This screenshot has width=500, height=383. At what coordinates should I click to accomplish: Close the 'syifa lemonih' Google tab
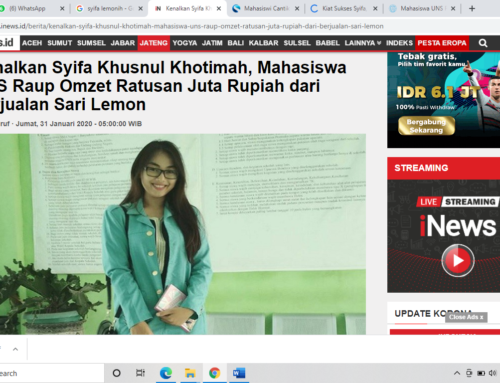coord(141,9)
